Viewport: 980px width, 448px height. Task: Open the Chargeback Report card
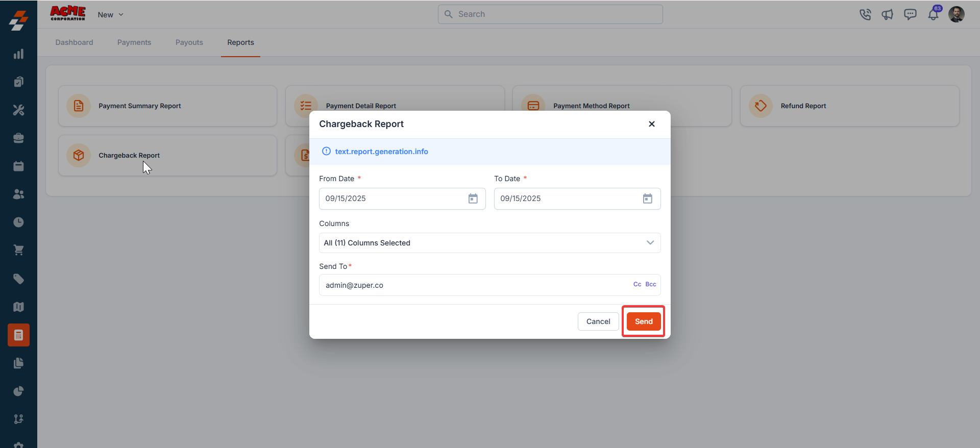pyautogui.click(x=167, y=156)
